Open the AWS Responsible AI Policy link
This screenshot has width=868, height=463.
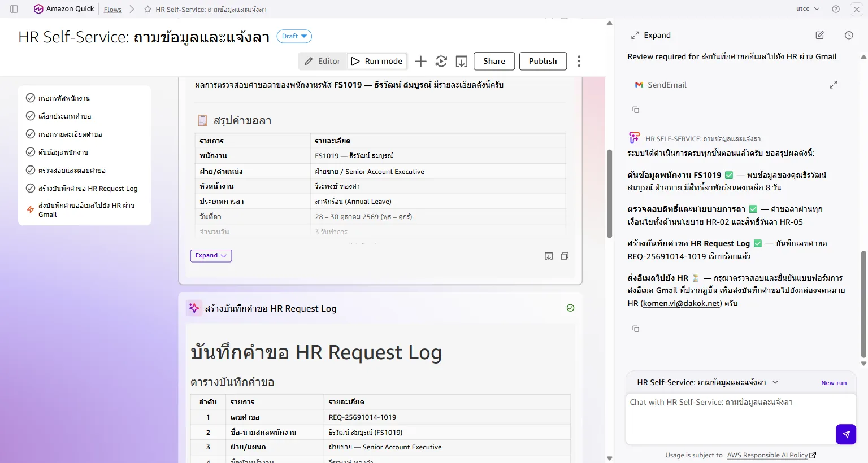coord(771,455)
